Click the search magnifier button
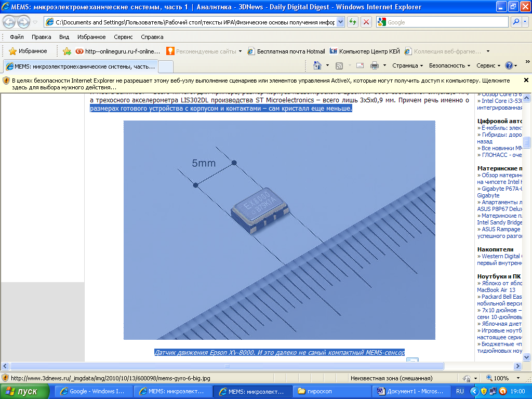 click(516, 22)
